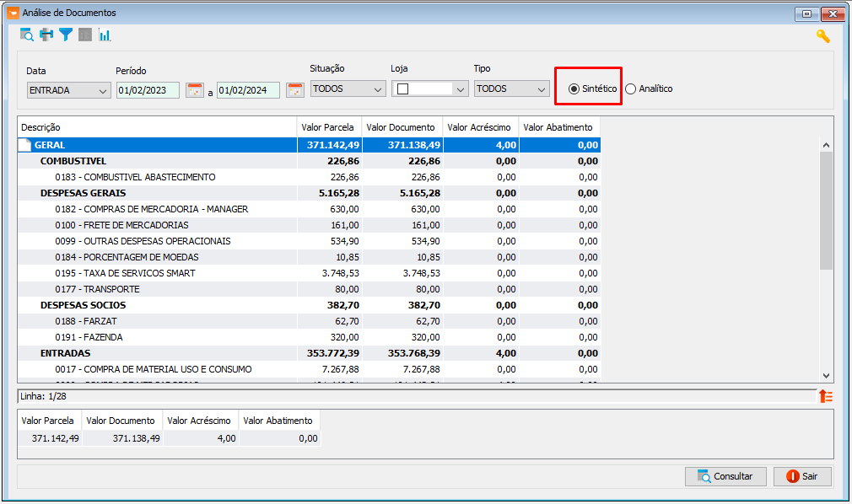Click the Consultar button

tap(725, 476)
